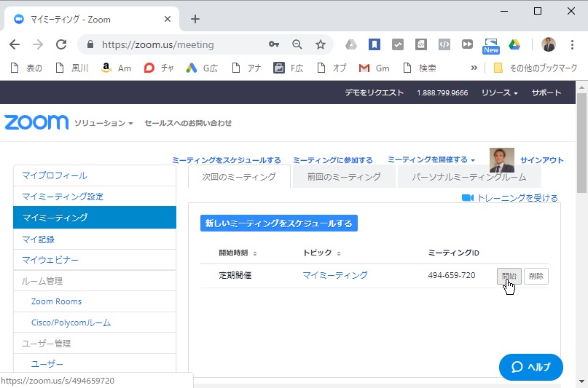The height and width of the screenshot is (388, 588).
Task: Reload the page with refresh icon
Action: (61, 44)
